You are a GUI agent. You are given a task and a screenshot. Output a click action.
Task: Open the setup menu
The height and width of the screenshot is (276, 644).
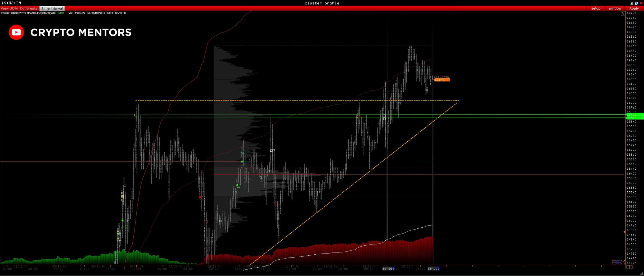tap(596, 8)
